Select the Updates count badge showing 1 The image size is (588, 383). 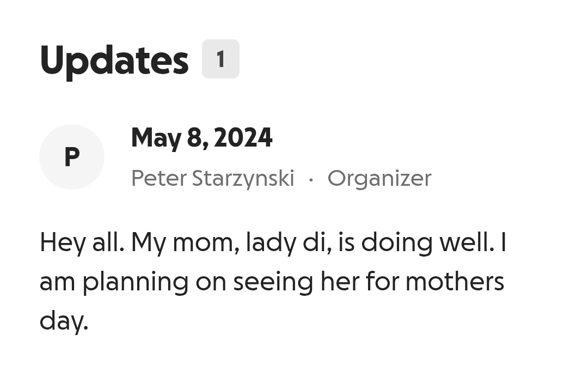[220, 59]
